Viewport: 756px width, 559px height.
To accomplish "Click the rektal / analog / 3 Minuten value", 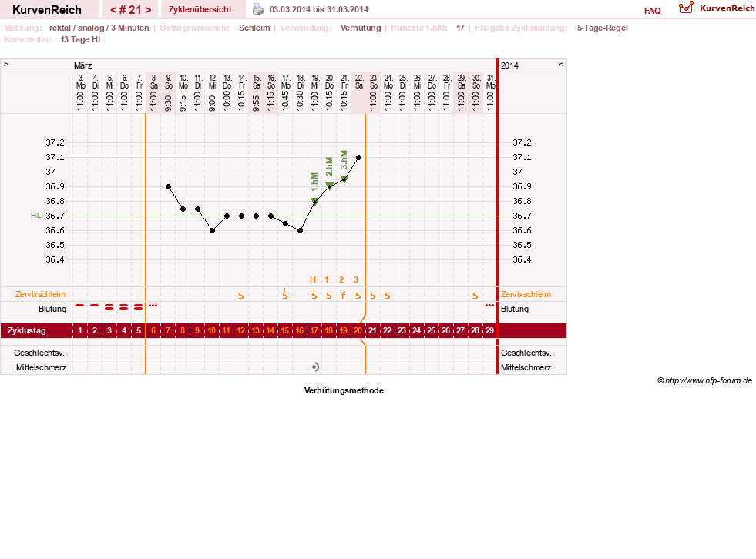I will point(99,28).
